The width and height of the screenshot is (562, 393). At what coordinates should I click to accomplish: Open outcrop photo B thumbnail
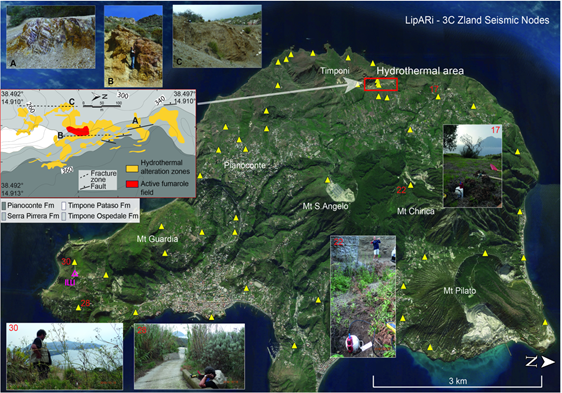pos(133,46)
